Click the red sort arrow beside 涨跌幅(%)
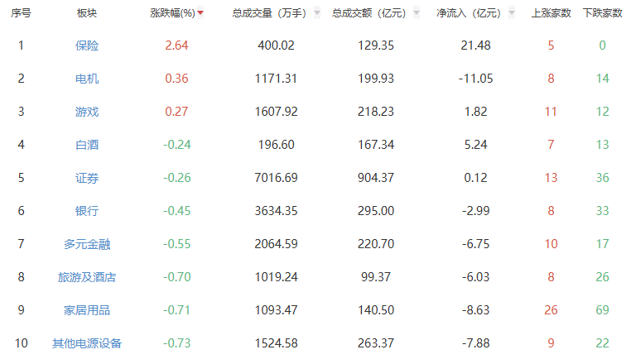Viewport: 631px width, 364px height. click(200, 13)
